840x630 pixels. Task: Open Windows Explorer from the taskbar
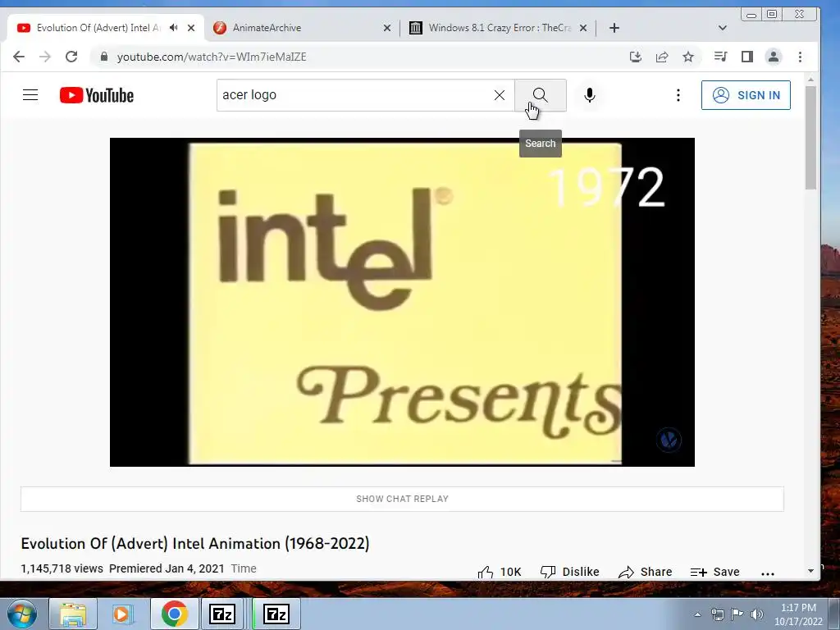[73, 614]
